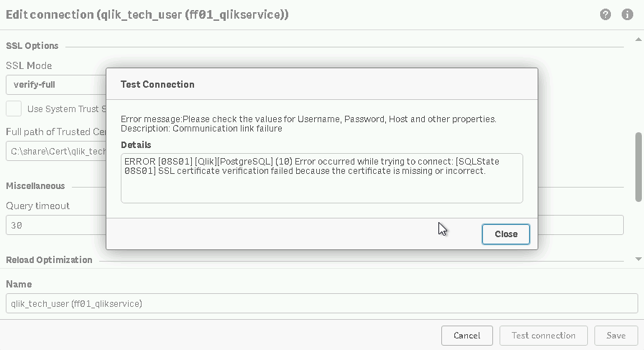Click the Edit connection window title

pyautogui.click(x=147, y=14)
